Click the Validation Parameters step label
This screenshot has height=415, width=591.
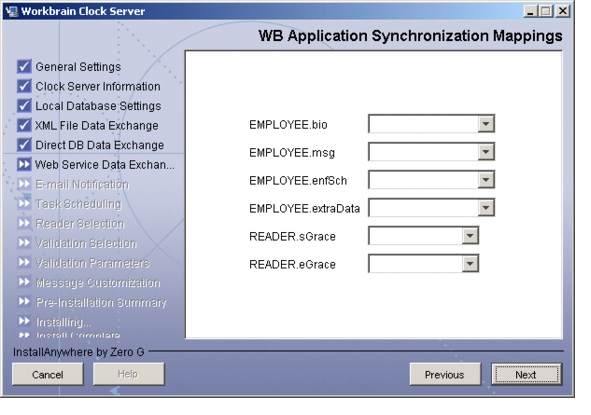point(92,263)
